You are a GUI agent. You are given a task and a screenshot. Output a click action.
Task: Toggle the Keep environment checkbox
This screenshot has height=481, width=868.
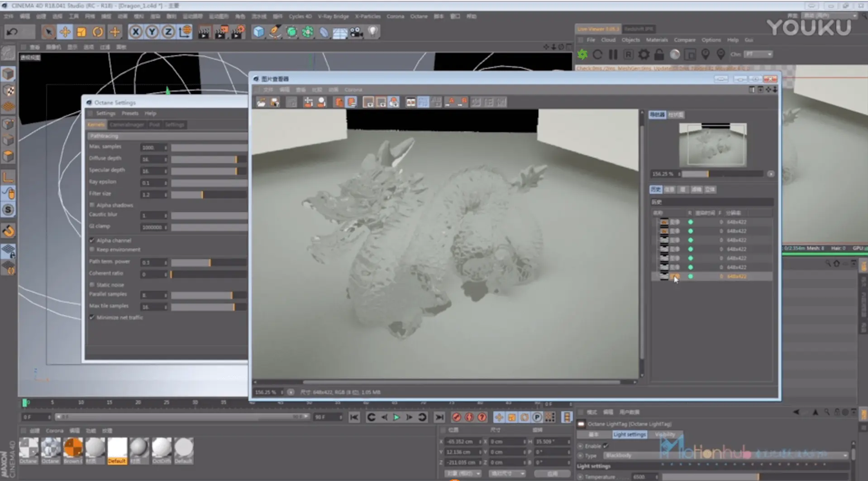coord(92,250)
